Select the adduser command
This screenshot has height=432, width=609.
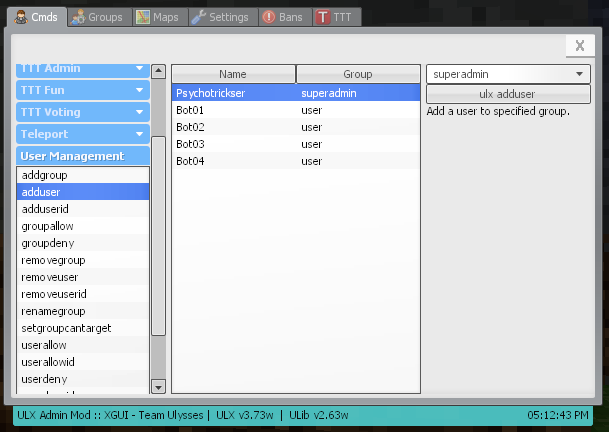83,192
